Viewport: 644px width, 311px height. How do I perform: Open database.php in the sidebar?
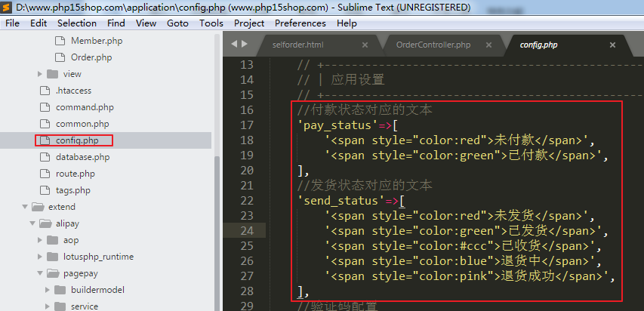tap(82, 157)
